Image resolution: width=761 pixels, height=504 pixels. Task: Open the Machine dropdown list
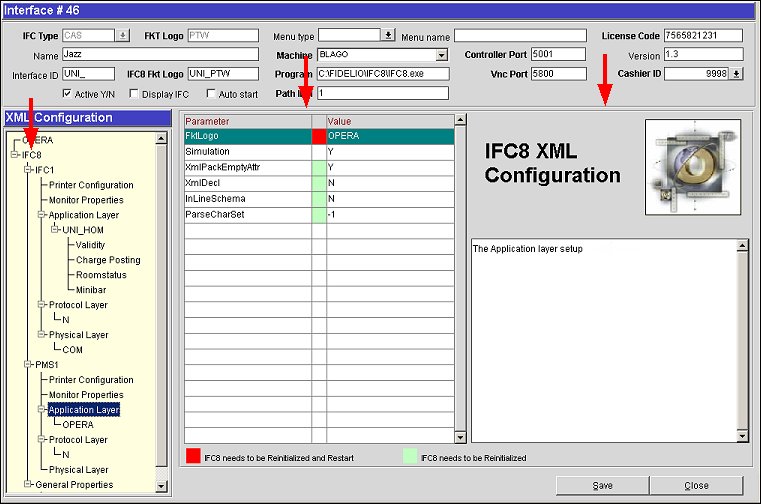click(441, 55)
